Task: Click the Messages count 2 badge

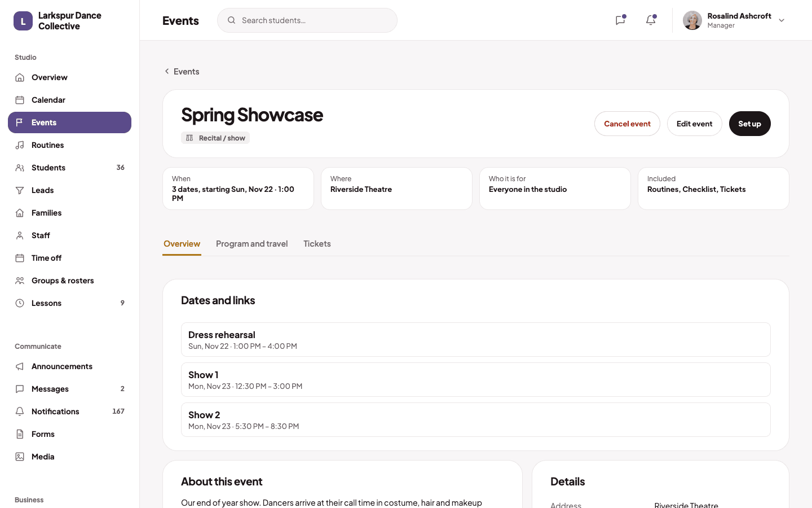Action: [122, 389]
